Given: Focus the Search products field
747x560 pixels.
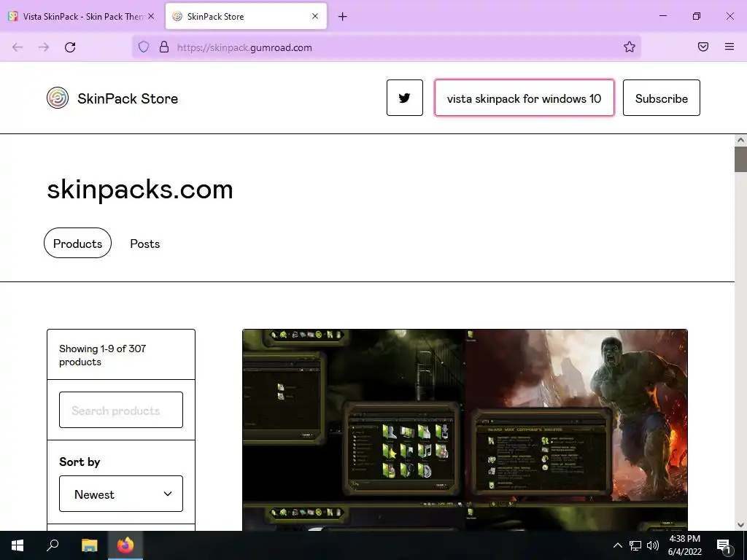Looking at the screenshot, I should point(121,410).
